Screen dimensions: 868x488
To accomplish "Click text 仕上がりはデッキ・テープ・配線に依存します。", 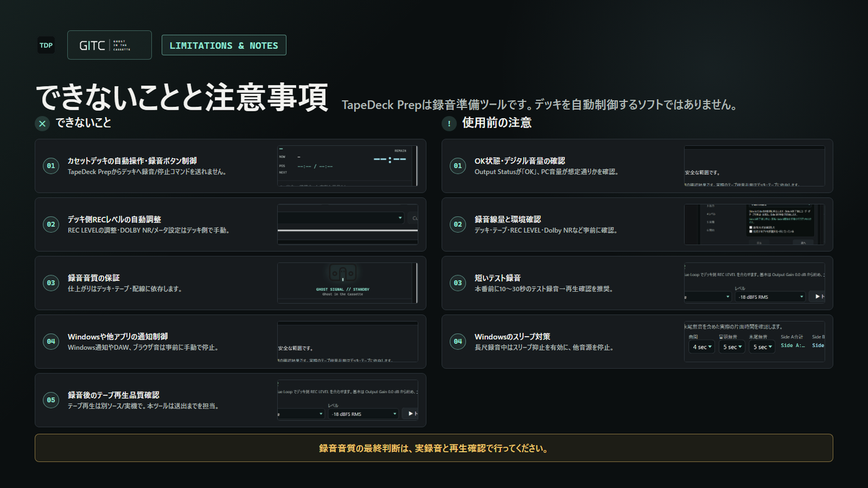I will point(125,289).
